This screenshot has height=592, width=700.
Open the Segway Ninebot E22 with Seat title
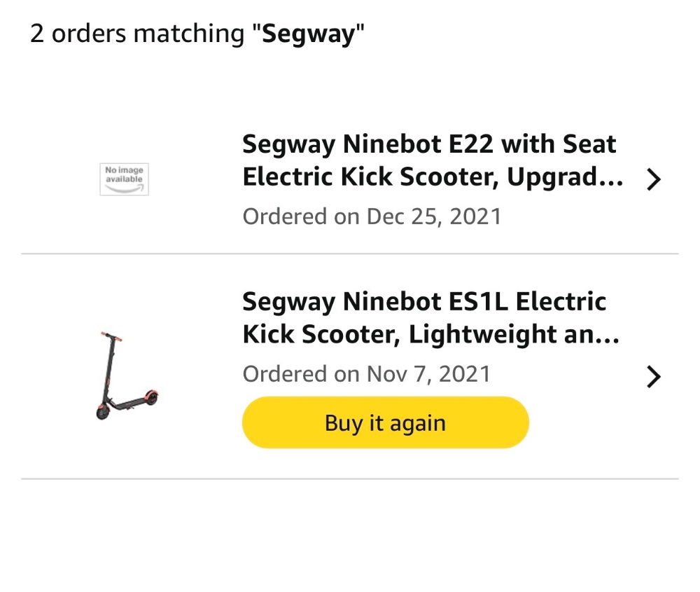(429, 145)
